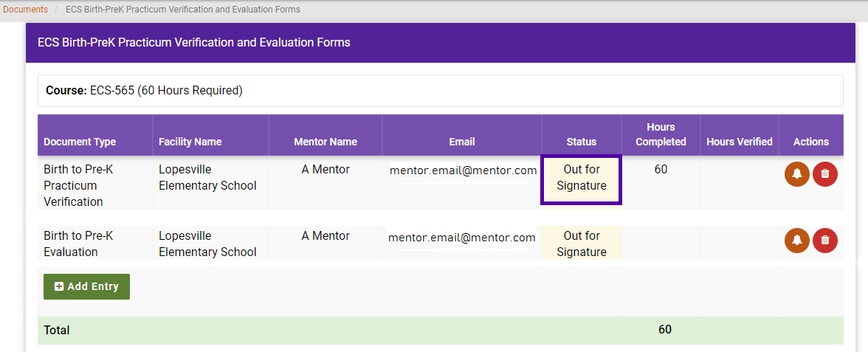Image resolution: width=868 pixels, height=352 pixels.
Task: Click the Evaluation row Out for Signature status
Action: tap(582, 244)
